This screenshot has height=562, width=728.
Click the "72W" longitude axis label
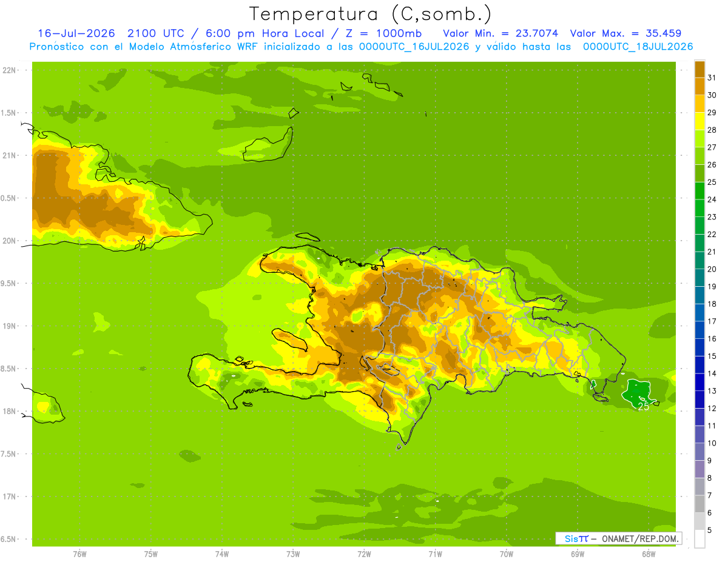point(364,554)
